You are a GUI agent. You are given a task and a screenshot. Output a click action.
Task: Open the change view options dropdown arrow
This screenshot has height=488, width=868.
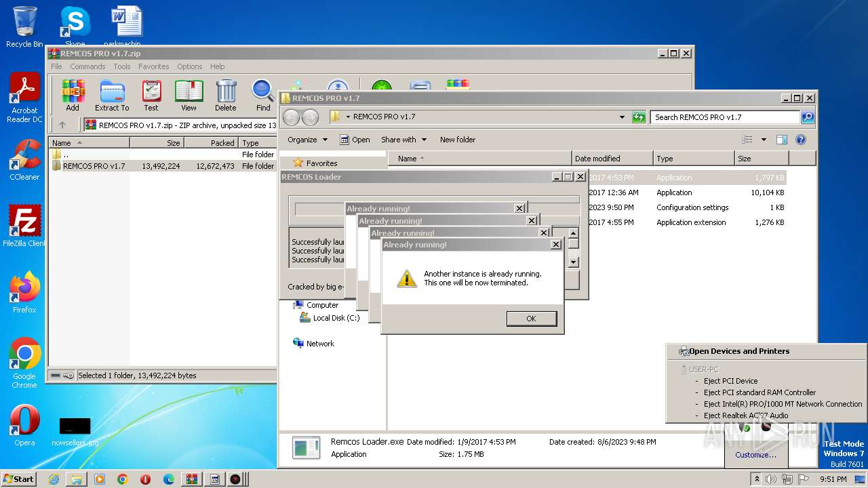click(764, 140)
